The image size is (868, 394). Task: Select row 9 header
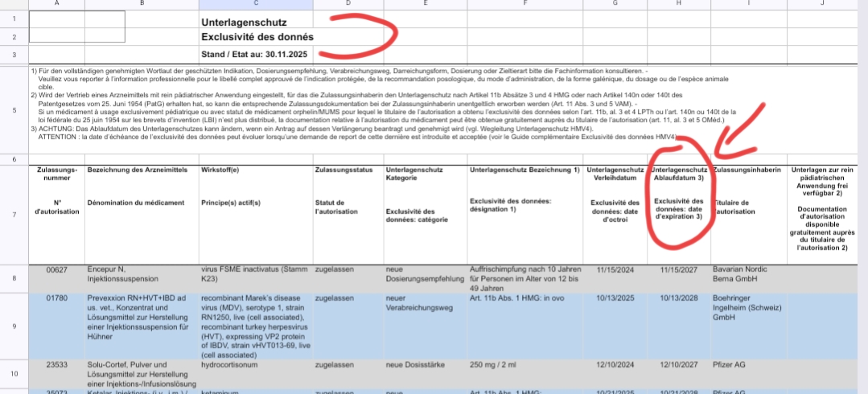click(x=14, y=326)
